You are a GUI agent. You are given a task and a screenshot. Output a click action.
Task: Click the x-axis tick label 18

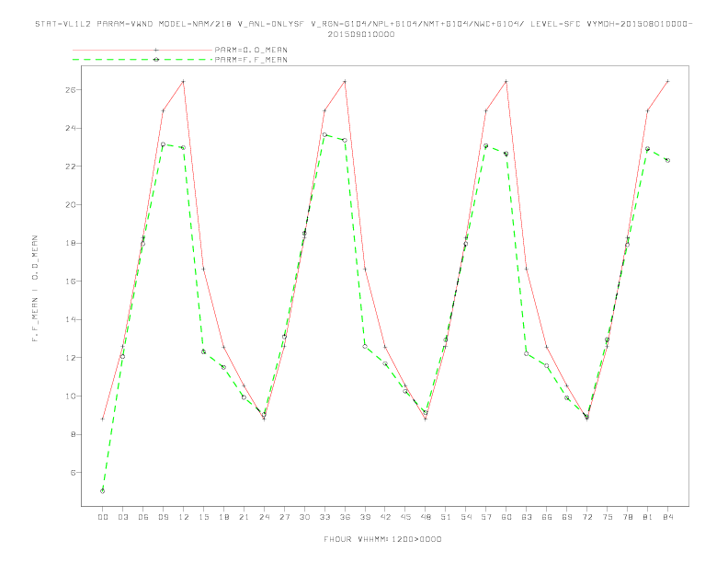tap(223, 517)
